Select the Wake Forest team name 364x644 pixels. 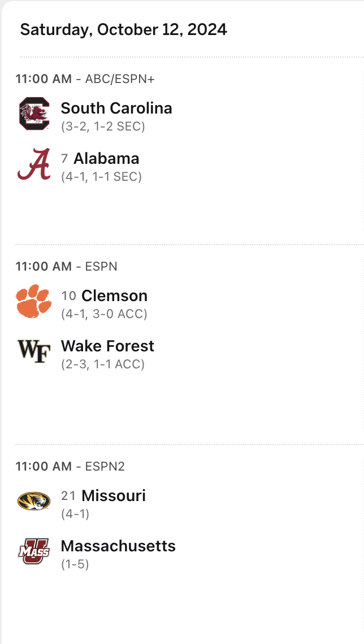coord(107,346)
